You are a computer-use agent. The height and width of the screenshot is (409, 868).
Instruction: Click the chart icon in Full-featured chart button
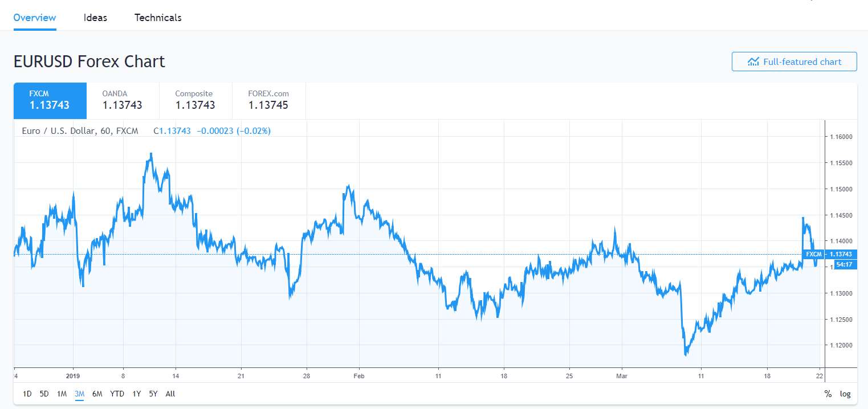[x=753, y=62]
